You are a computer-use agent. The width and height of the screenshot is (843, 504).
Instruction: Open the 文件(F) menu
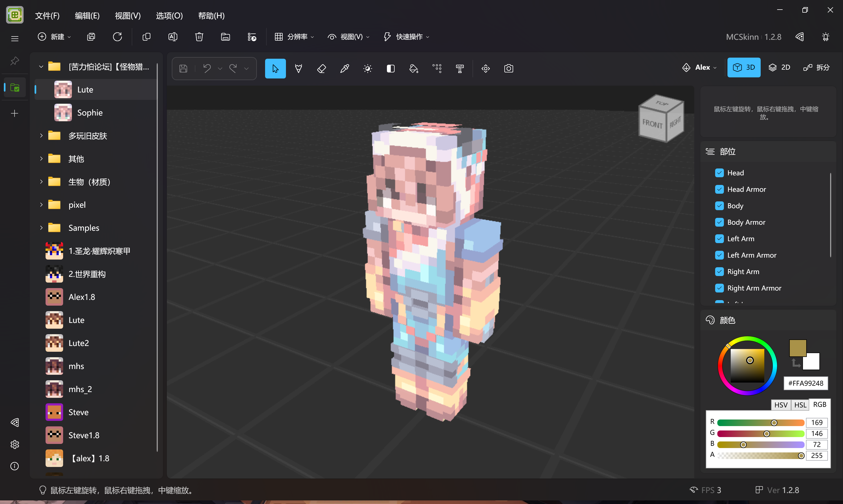pyautogui.click(x=47, y=16)
